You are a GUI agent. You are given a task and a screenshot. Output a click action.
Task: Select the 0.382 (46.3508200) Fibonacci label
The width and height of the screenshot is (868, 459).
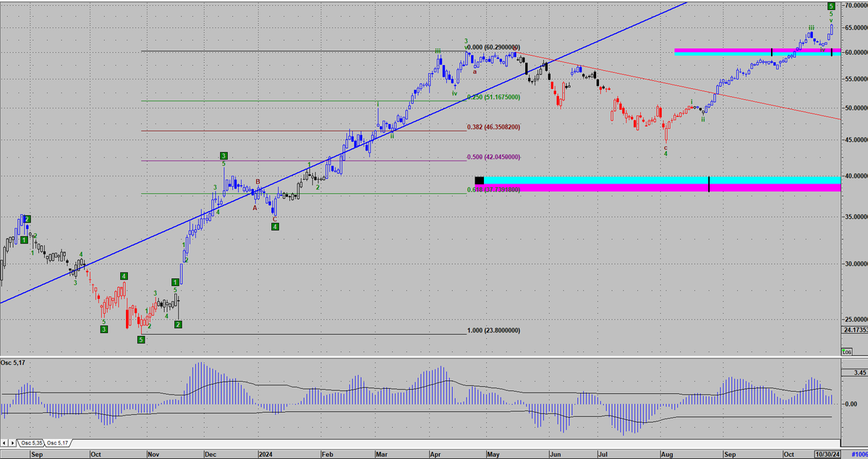coord(493,126)
